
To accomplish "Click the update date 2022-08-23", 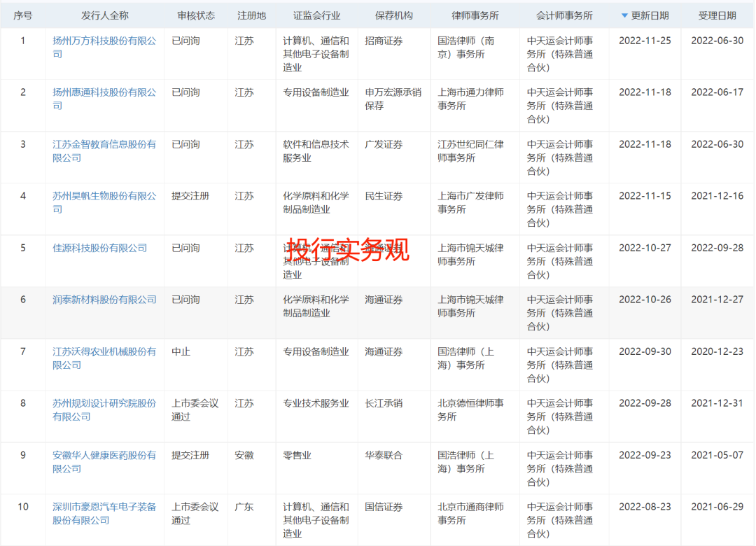I will point(645,507).
